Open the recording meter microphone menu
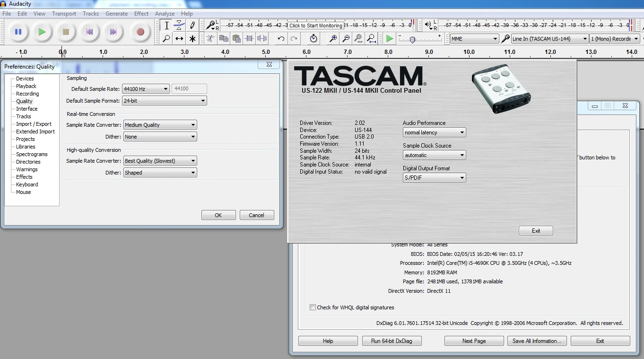644x359 pixels. 211,25
